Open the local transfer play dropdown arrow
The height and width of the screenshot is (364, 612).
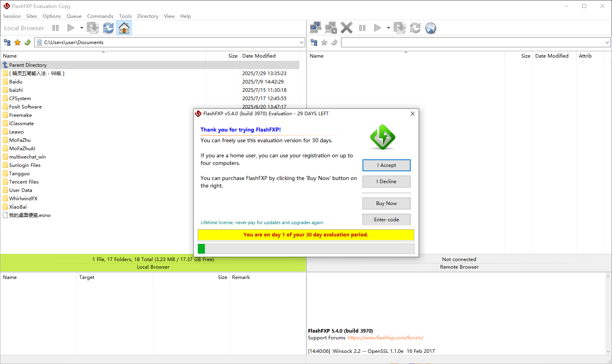82,28
